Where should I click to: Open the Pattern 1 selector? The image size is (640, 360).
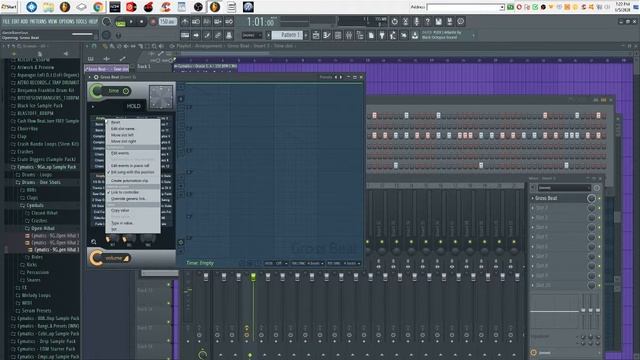288,35
